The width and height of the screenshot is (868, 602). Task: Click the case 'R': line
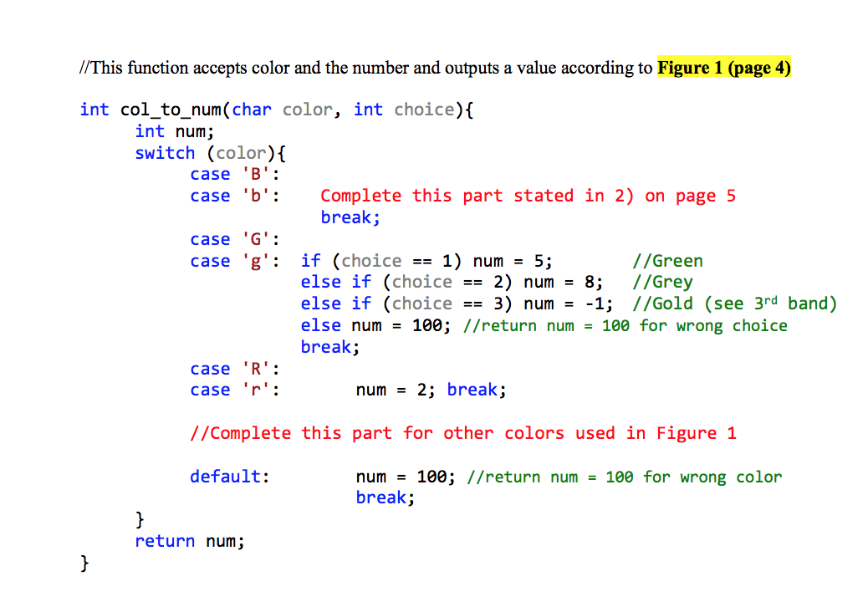[235, 369]
